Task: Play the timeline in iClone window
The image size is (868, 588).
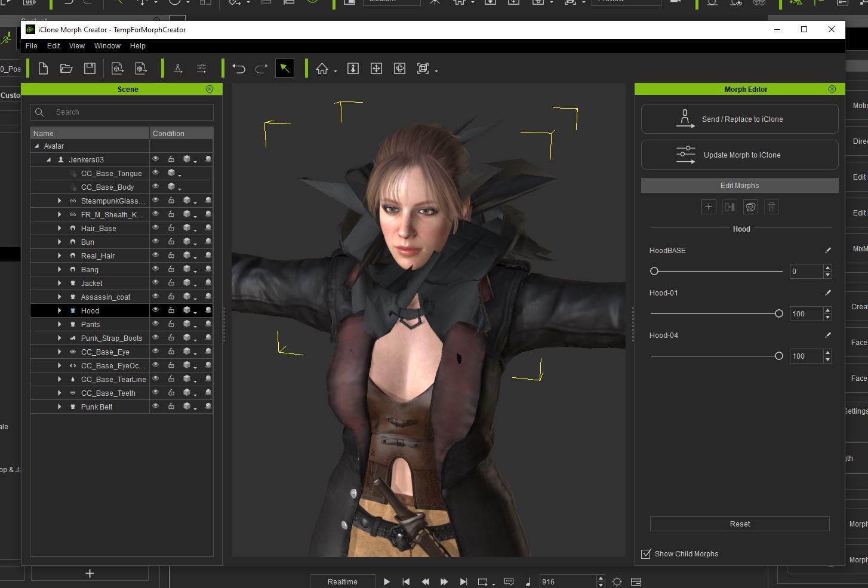Action: [x=387, y=581]
